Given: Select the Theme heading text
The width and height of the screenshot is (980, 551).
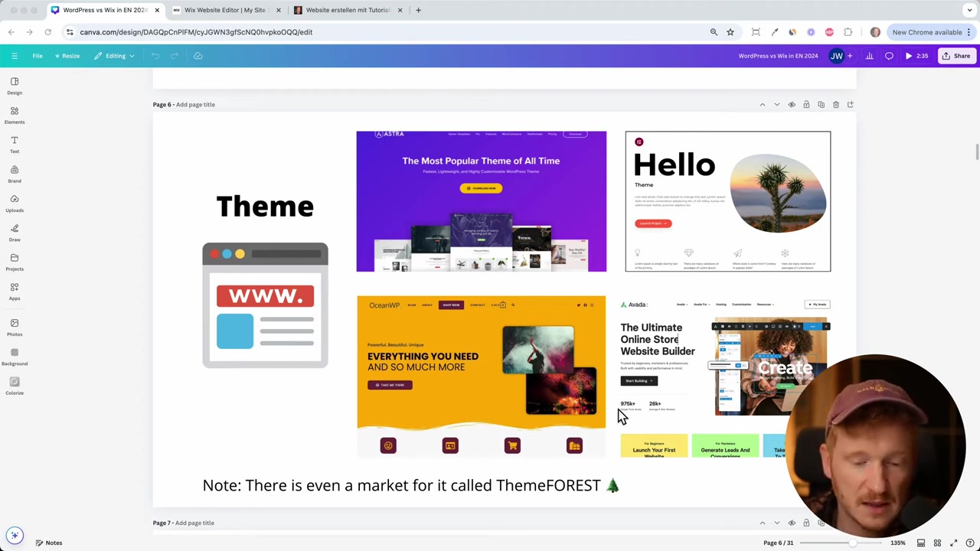Looking at the screenshot, I should point(265,207).
